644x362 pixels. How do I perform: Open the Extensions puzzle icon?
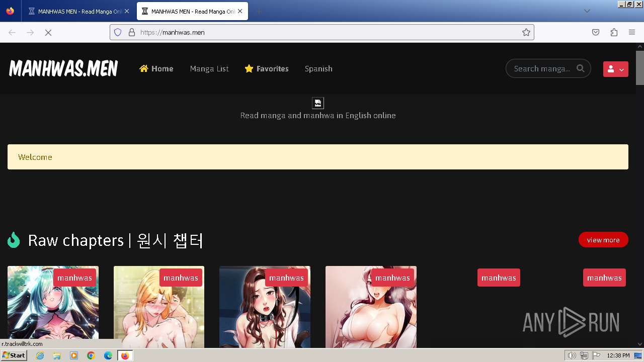[x=614, y=32]
